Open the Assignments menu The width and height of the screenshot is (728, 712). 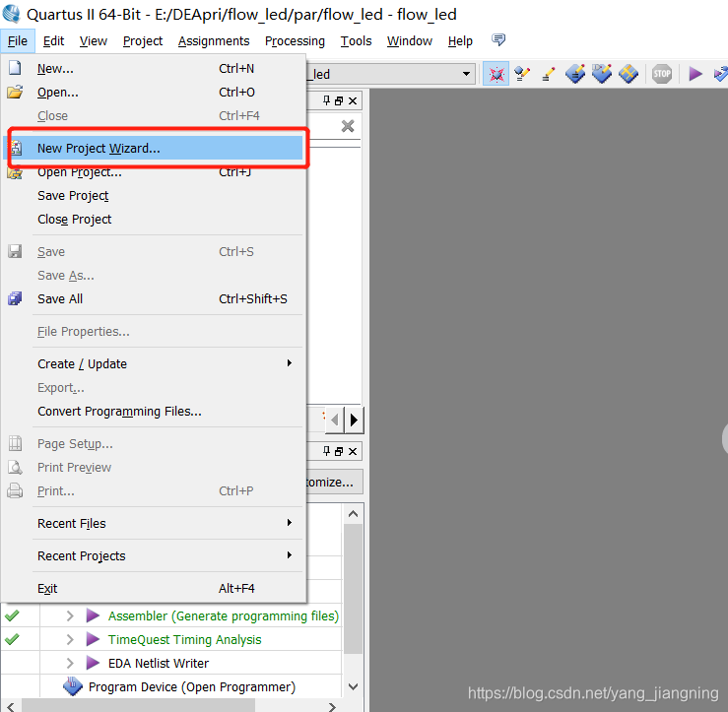214,41
